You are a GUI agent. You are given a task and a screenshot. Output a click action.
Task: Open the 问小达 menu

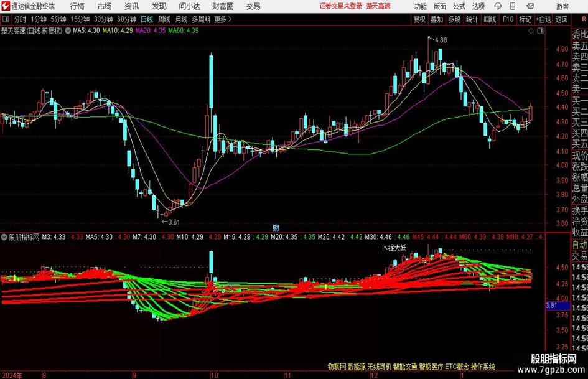[189, 6]
